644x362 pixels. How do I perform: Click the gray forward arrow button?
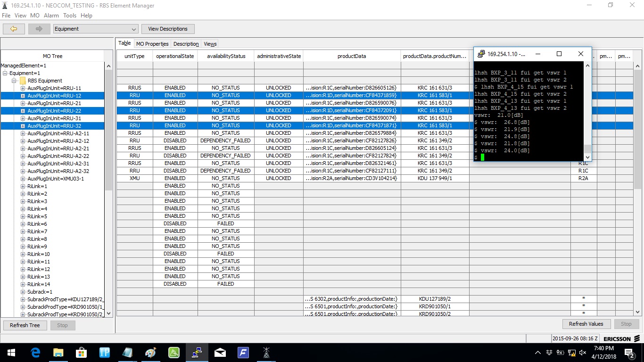(x=39, y=29)
